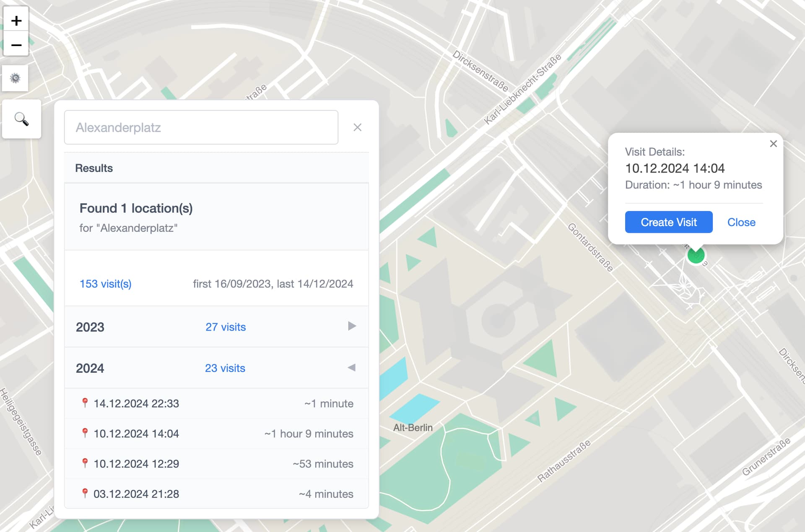Click pin icon for 14.12.2024 22:33 visit
This screenshot has width=805, height=532.
click(85, 403)
